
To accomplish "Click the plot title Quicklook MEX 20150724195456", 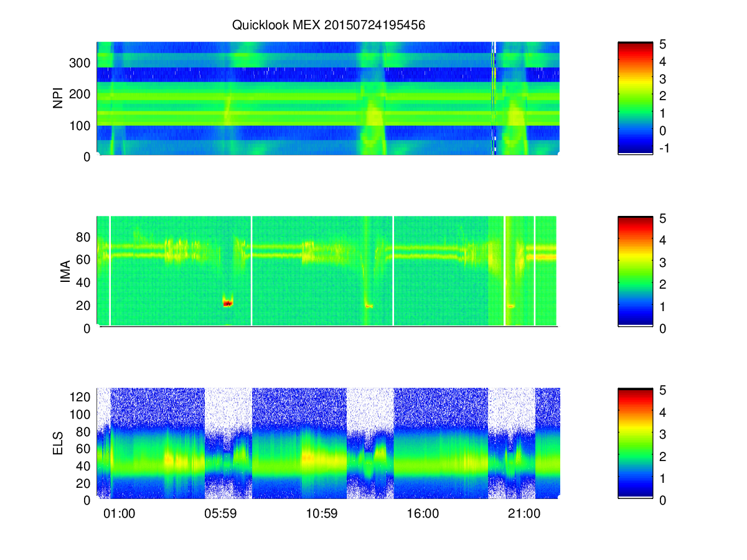I will (329, 26).
